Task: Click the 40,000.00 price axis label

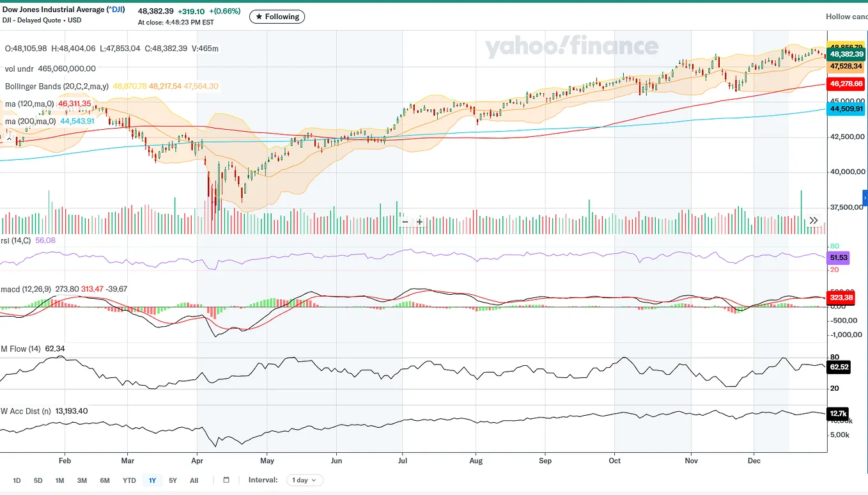Action: click(846, 171)
